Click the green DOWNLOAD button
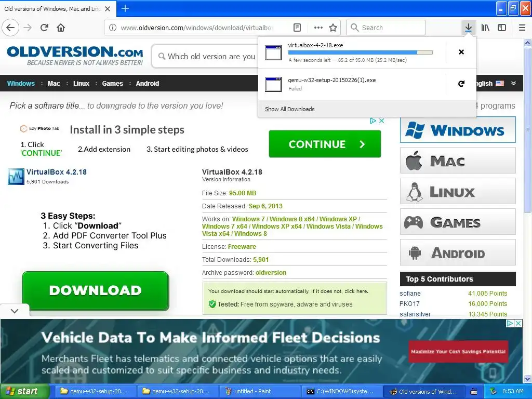This screenshot has width=532, height=399. click(96, 291)
